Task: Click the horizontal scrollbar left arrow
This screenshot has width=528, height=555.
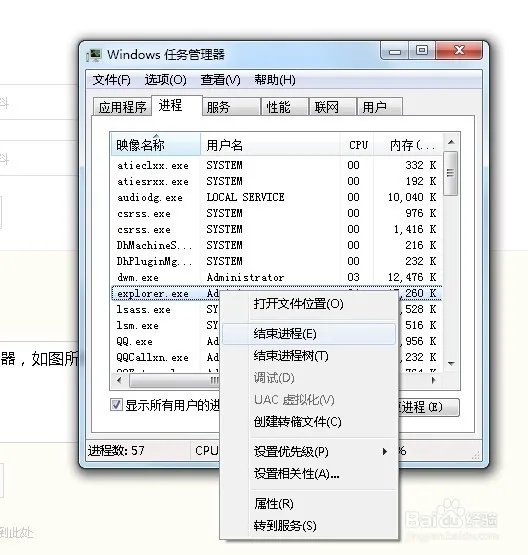Action: 119,381
